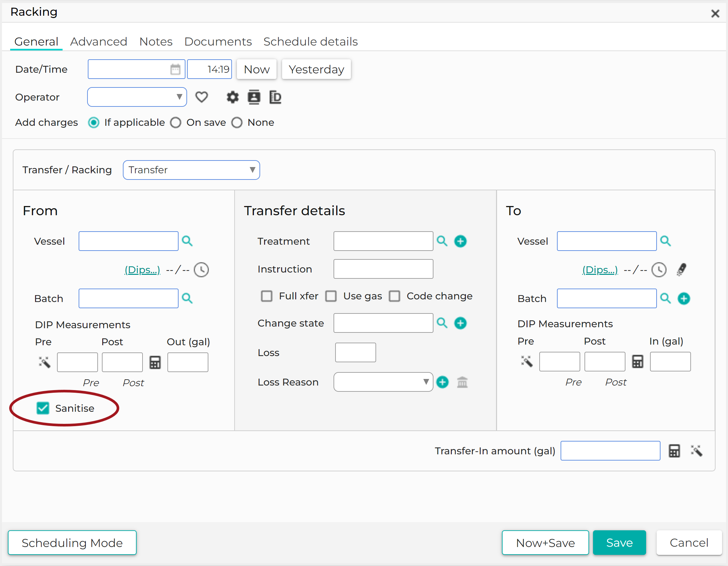Click the Transfer-In amount input field

tap(610, 451)
